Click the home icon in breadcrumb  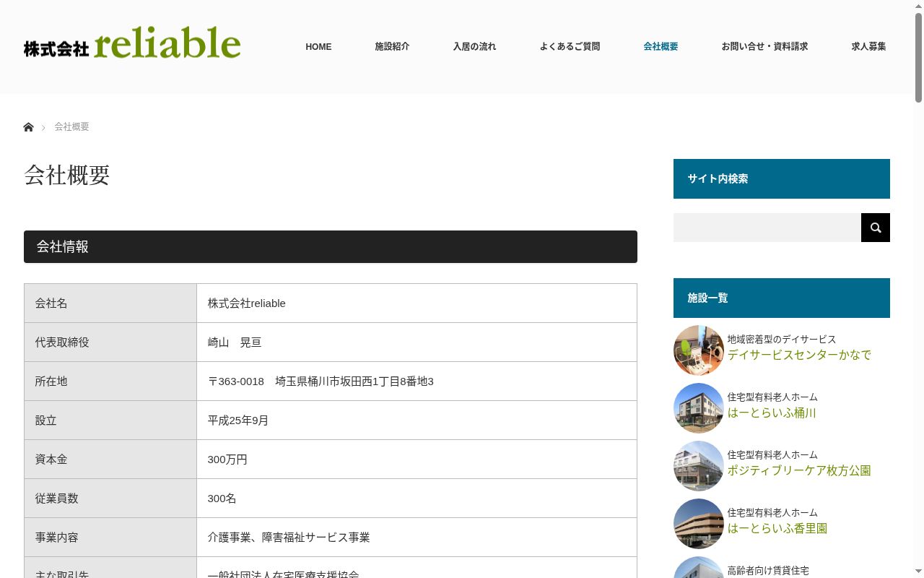[x=28, y=127]
